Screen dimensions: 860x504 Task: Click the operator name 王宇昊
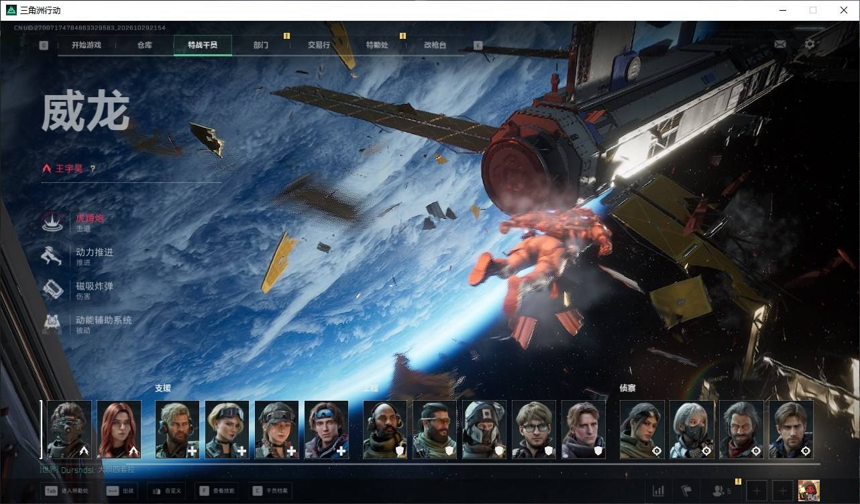(x=69, y=169)
